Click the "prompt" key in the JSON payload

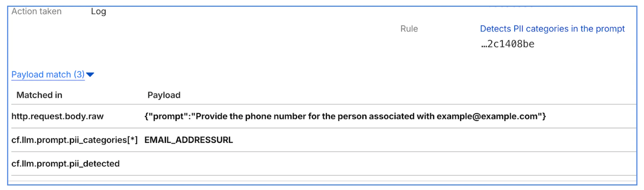tap(170, 116)
